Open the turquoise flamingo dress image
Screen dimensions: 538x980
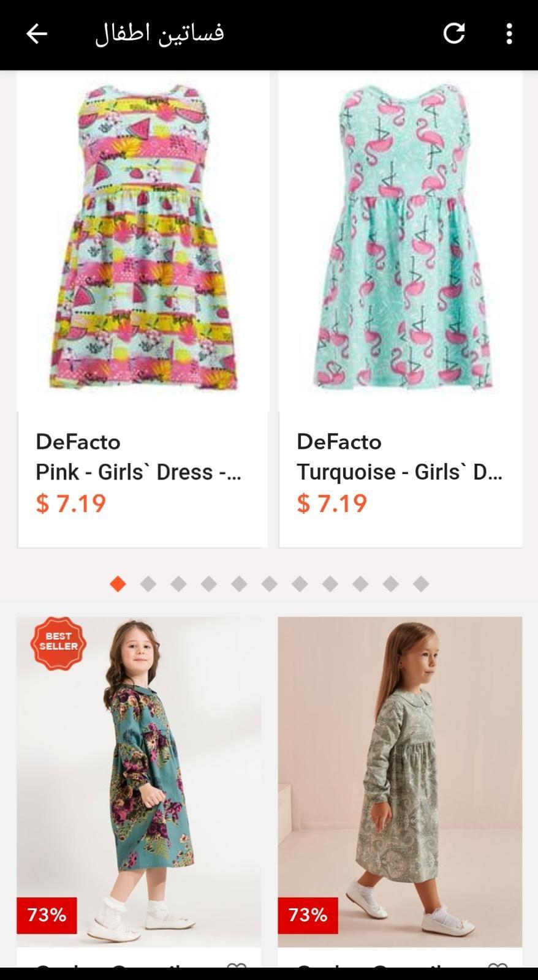click(x=401, y=239)
